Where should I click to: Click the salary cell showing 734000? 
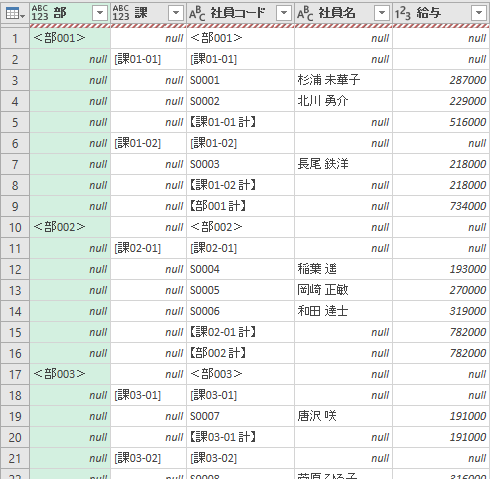tap(441, 206)
